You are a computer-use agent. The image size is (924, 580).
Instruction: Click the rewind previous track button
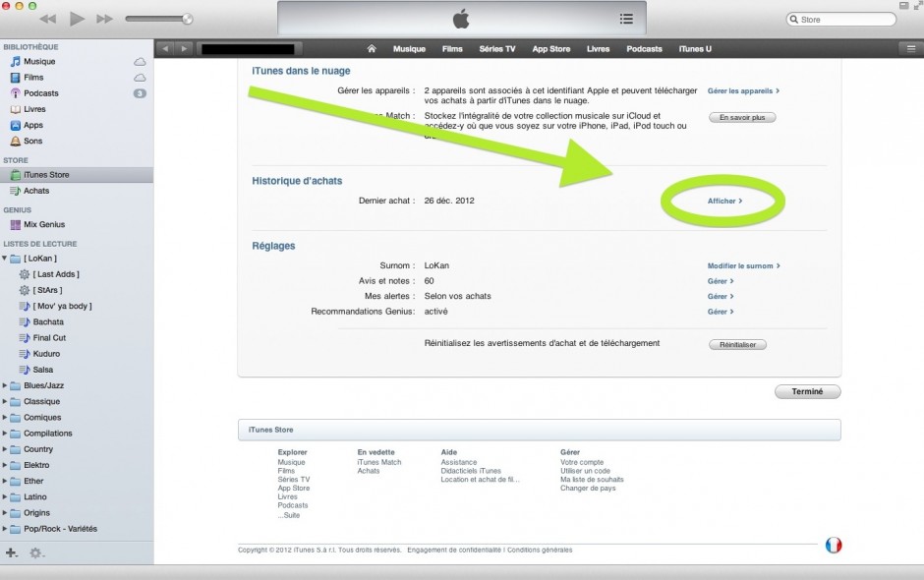click(48, 19)
